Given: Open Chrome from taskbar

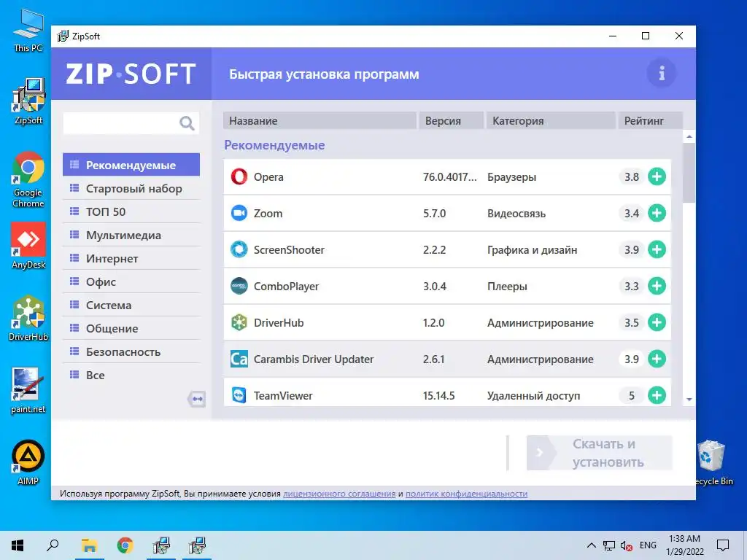Looking at the screenshot, I should point(125,545).
